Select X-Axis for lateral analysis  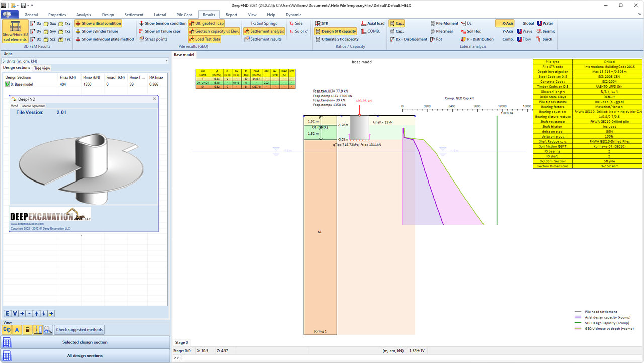tap(505, 23)
